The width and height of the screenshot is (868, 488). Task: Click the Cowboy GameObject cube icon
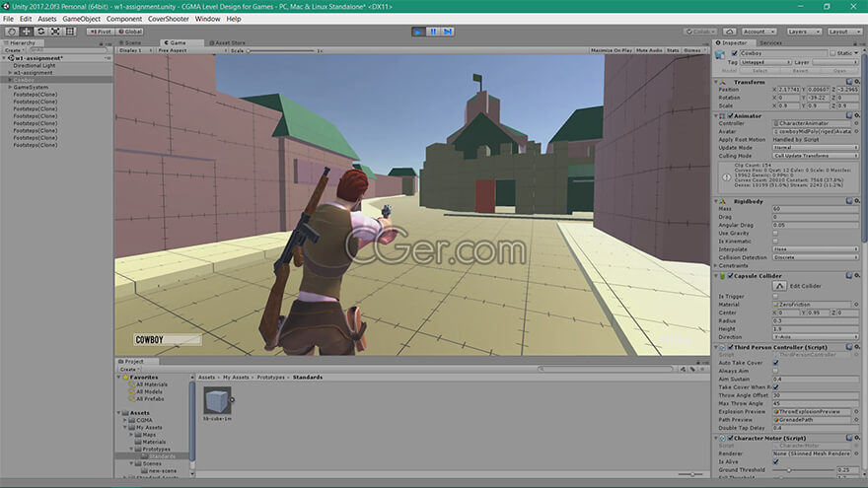coord(720,54)
